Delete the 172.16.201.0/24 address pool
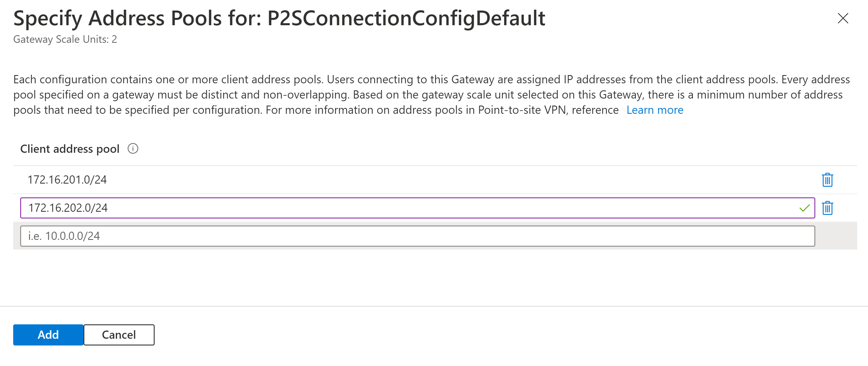Image resolution: width=868 pixels, height=366 pixels. pyautogui.click(x=828, y=180)
